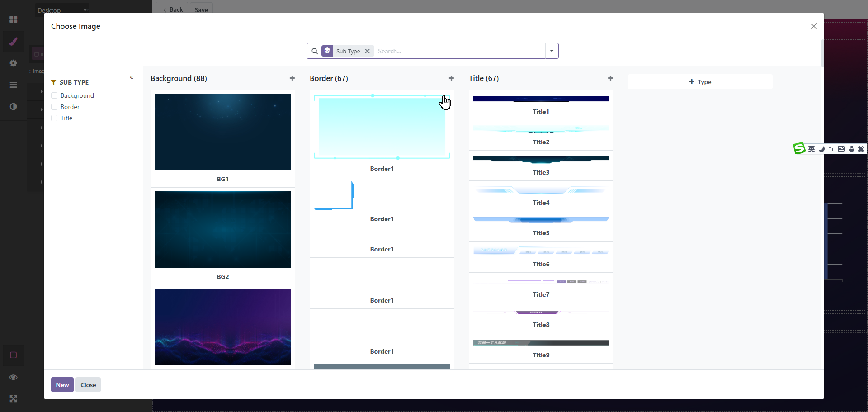Click the Back button behind dialog
This screenshot has height=412, width=868.
pyautogui.click(x=172, y=9)
